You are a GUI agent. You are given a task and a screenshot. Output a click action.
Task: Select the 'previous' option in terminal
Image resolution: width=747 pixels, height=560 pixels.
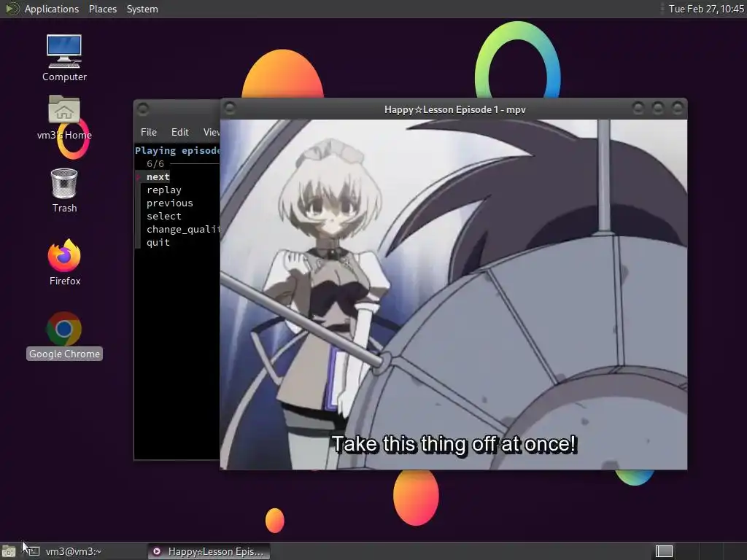coord(169,203)
